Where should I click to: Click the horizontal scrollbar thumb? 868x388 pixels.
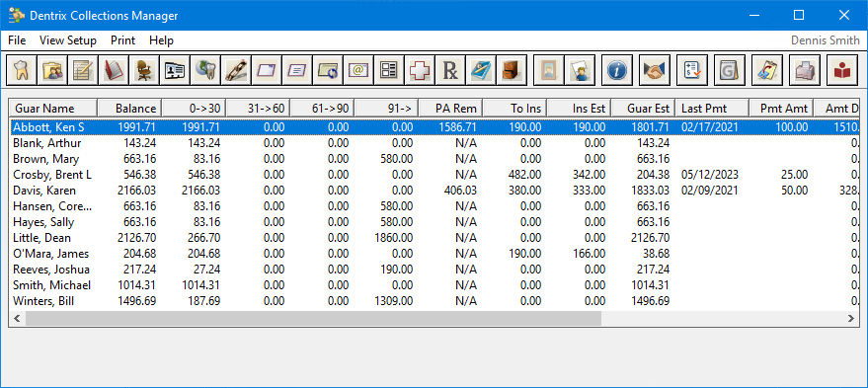[x=313, y=319]
